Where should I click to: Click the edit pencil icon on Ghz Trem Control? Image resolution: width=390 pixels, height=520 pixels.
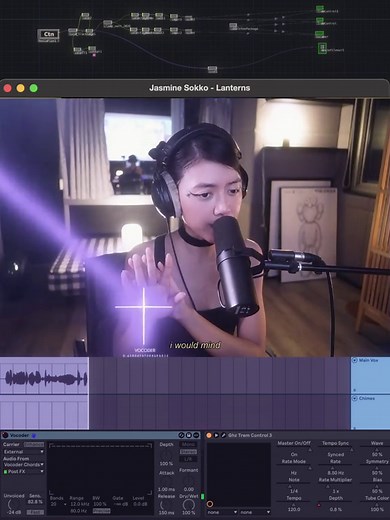coord(223,435)
